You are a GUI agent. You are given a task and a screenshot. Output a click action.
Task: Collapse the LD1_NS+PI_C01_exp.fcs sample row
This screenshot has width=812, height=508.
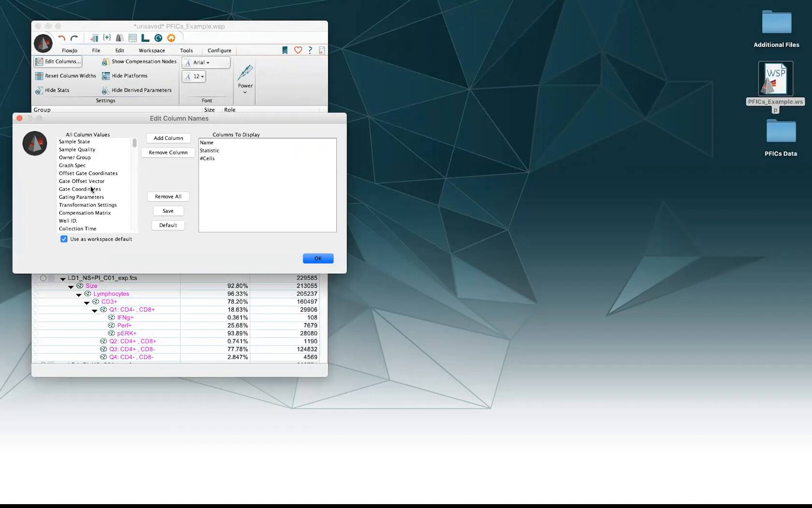coord(63,279)
